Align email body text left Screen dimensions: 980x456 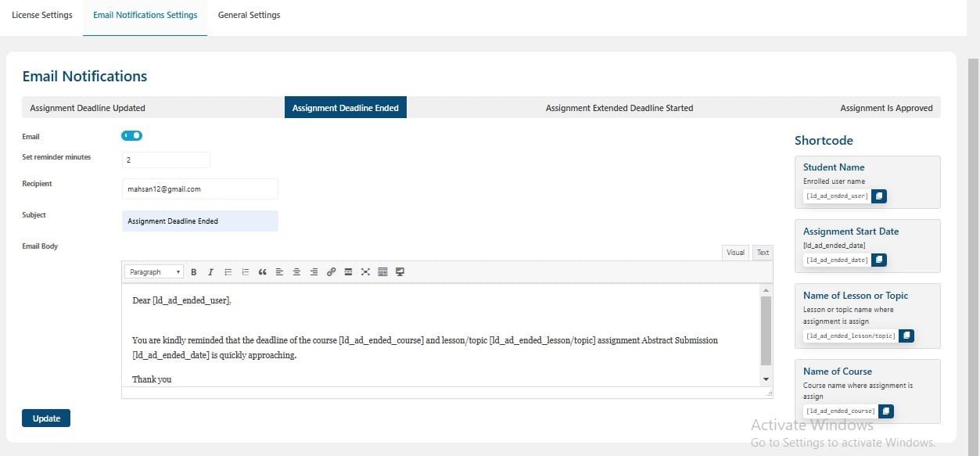279,272
